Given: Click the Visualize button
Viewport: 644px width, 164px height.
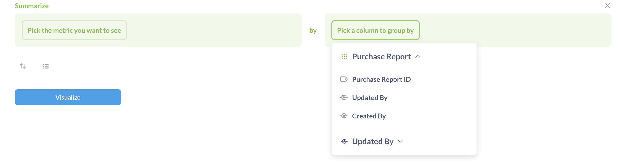Looking at the screenshot, I should coord(68,97).
